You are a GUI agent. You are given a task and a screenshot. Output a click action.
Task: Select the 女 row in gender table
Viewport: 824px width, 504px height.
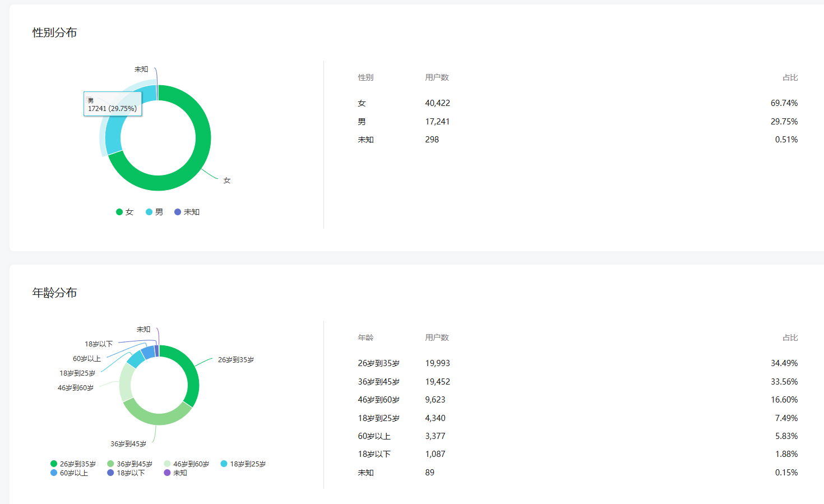[x=362, y=103]
